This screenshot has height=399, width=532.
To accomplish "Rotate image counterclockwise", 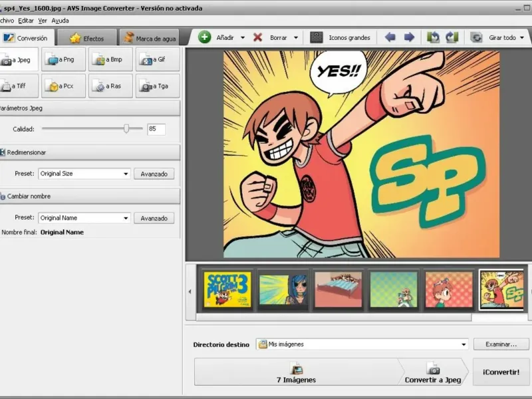I will coord(433,37).
